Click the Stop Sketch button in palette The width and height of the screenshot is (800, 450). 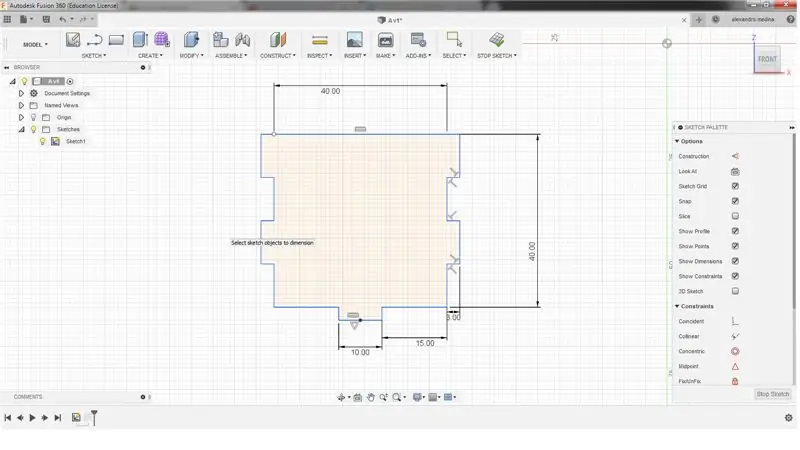(772, 394)
